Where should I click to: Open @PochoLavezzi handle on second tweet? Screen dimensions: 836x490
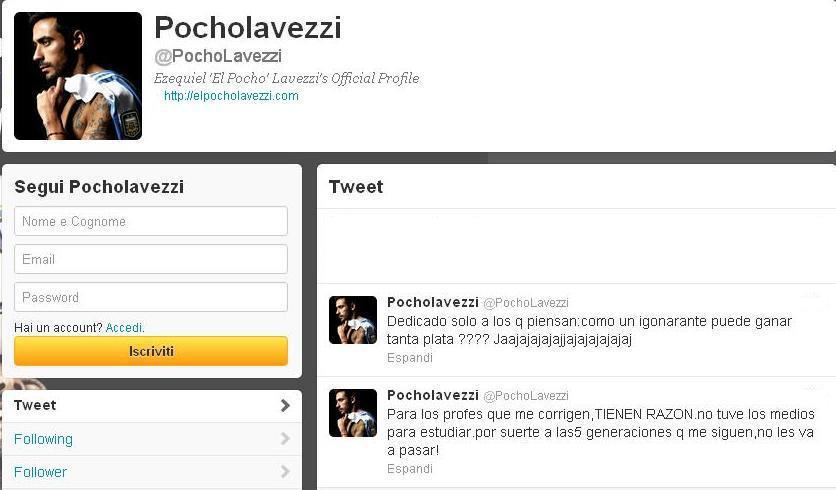pyautogui.click(x=526, y=396)
